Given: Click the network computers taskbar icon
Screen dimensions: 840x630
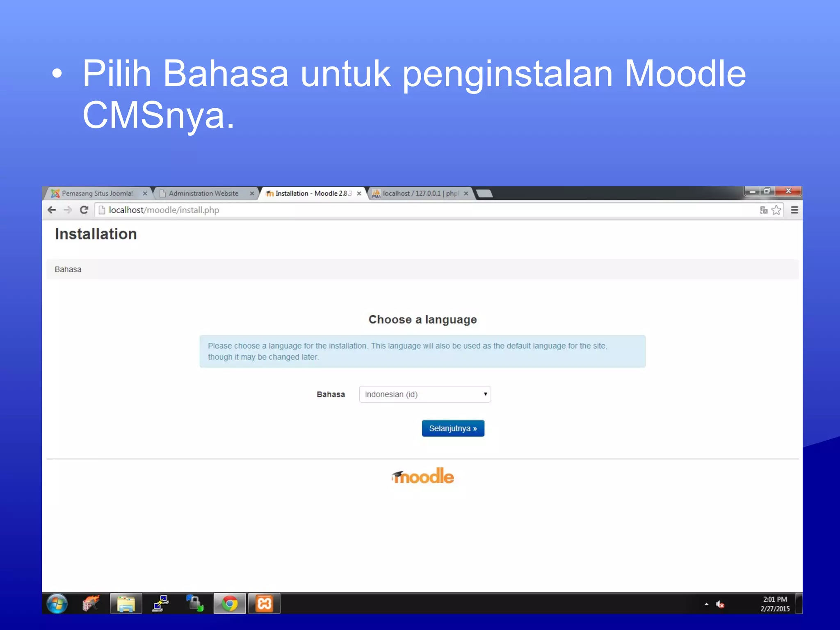Looking at the screenshot, I should 160,604.
